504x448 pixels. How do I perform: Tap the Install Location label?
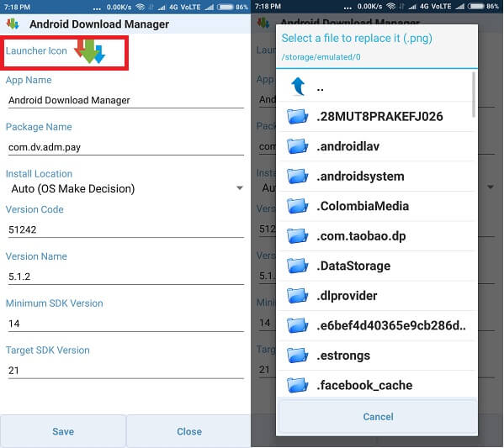39,174
